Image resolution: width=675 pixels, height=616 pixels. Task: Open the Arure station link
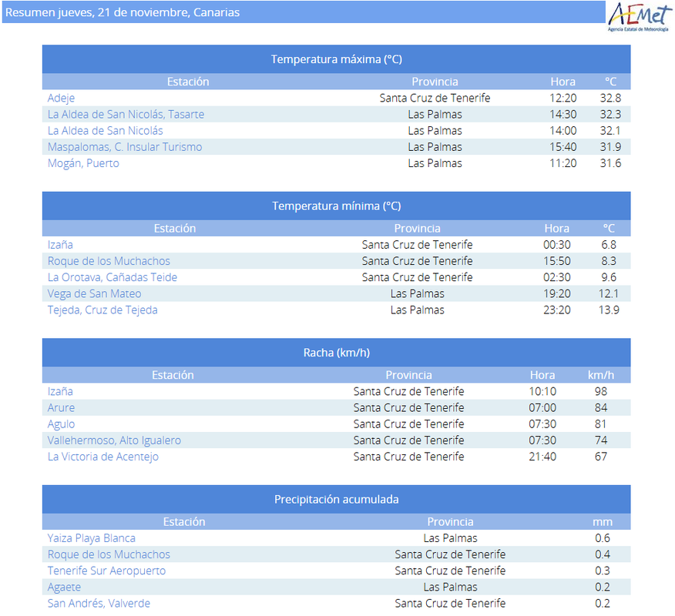[61, 408]
